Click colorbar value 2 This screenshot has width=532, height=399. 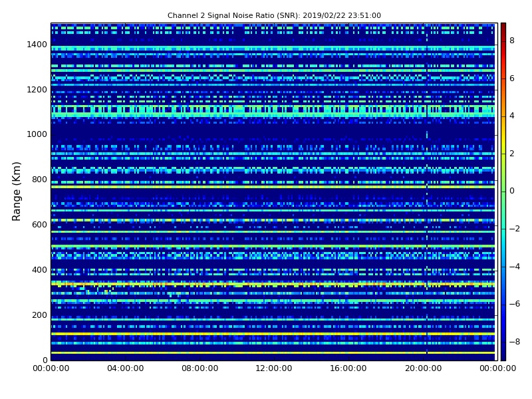click(x=512, y=154)
